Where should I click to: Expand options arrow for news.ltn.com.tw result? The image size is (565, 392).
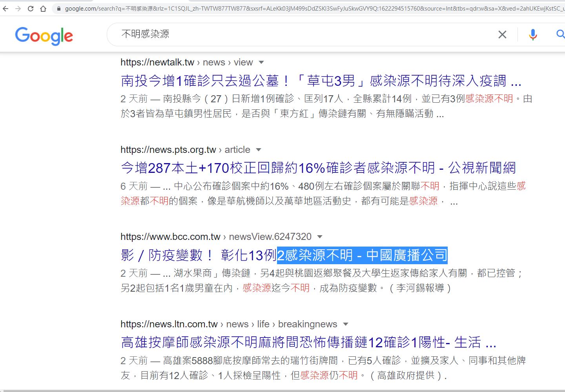(345, 324)
